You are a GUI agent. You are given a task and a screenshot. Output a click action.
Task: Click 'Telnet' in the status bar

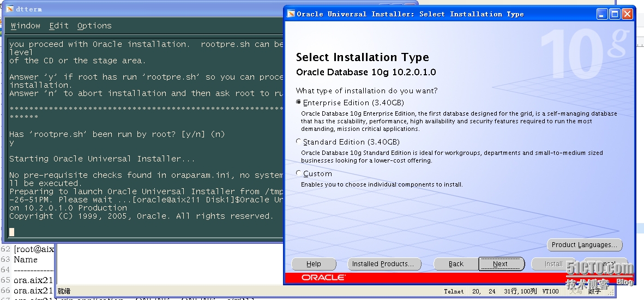[x=454, y=291]
